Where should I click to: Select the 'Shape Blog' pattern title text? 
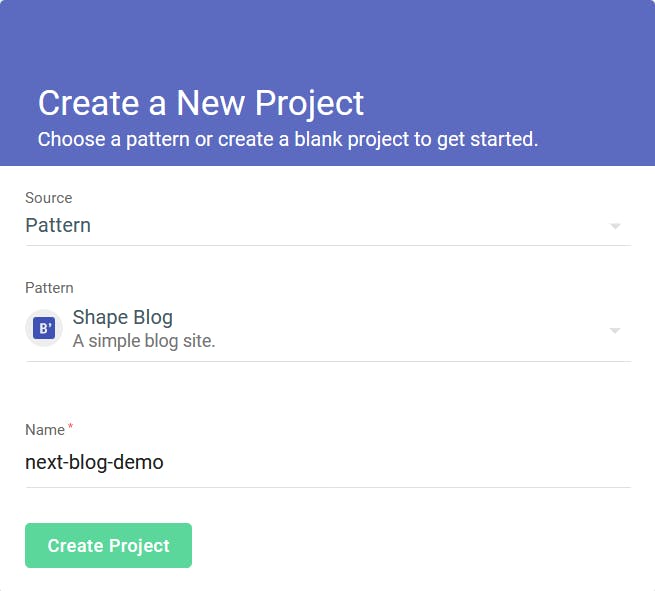click(122, 317)
